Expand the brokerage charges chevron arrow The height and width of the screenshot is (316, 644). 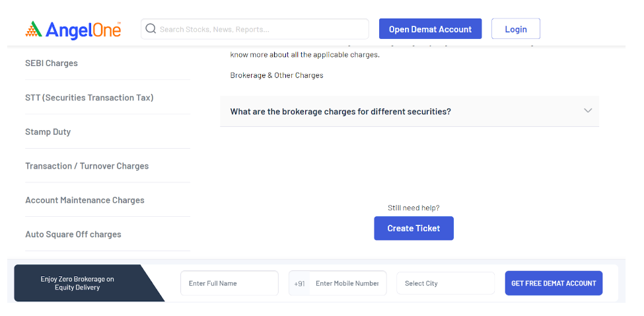click(587, 110)
